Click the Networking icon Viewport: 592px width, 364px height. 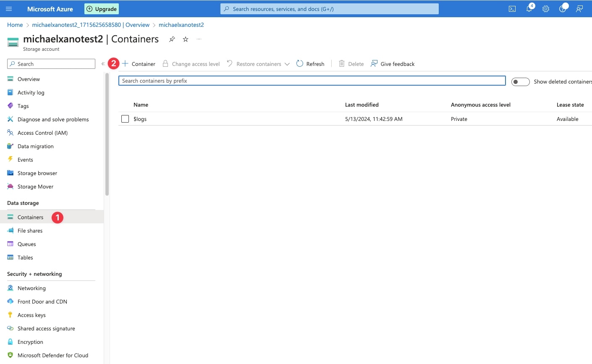coord(10,288)
